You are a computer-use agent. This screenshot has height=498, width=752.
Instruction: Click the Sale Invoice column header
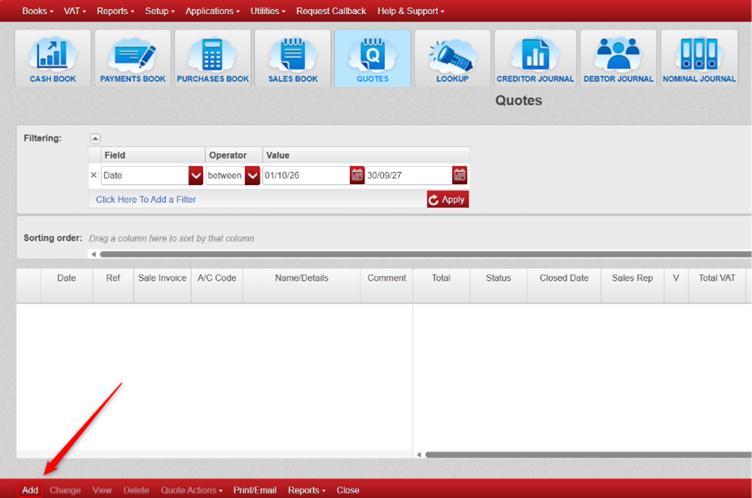pos(162,285)
